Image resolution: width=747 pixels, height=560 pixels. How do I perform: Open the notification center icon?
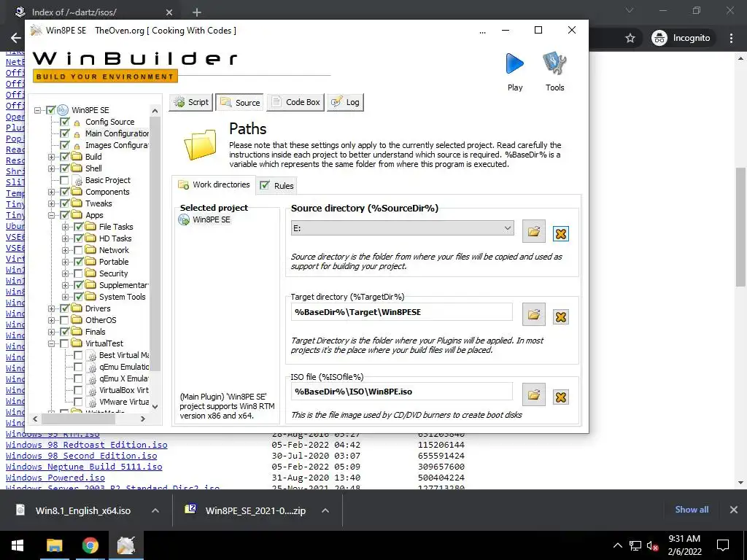723,545
